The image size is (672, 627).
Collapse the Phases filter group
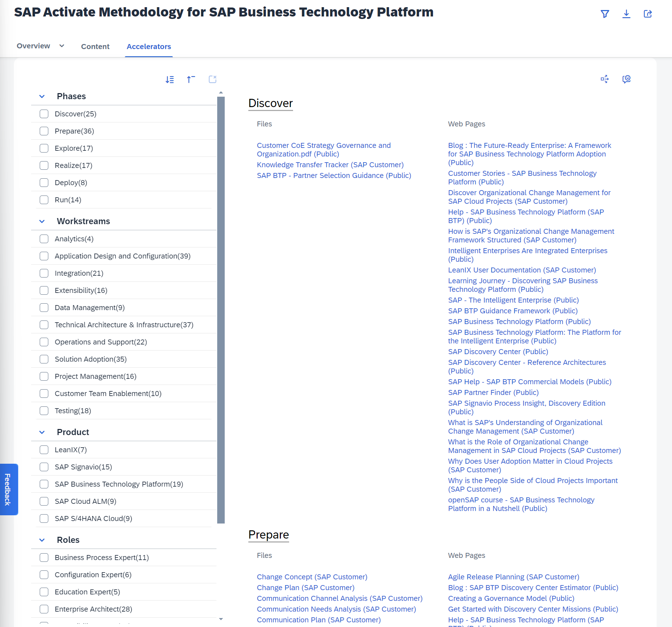42,96
